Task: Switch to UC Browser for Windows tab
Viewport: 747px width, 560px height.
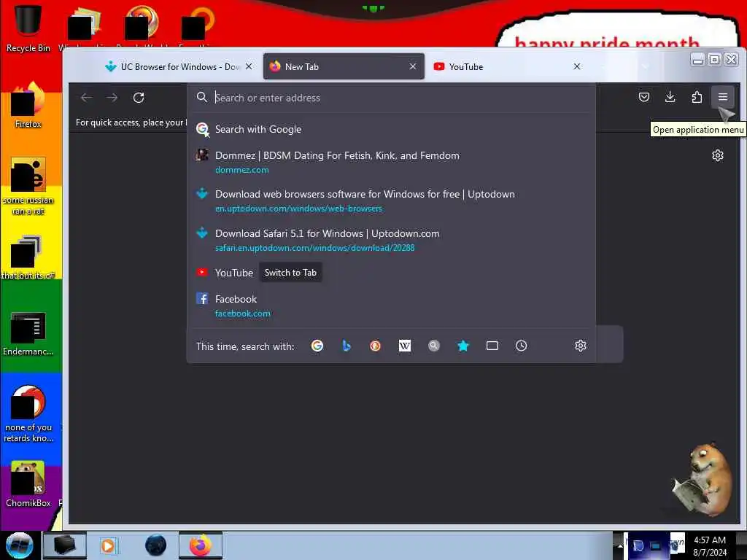Action: point(179,66)
